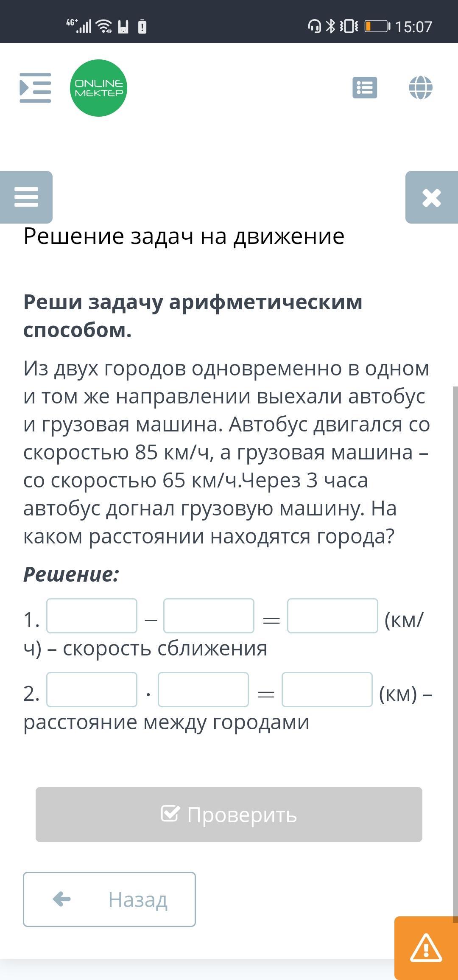
Task: Focus the result input for скорость сближения
Action: click(332, 616)
